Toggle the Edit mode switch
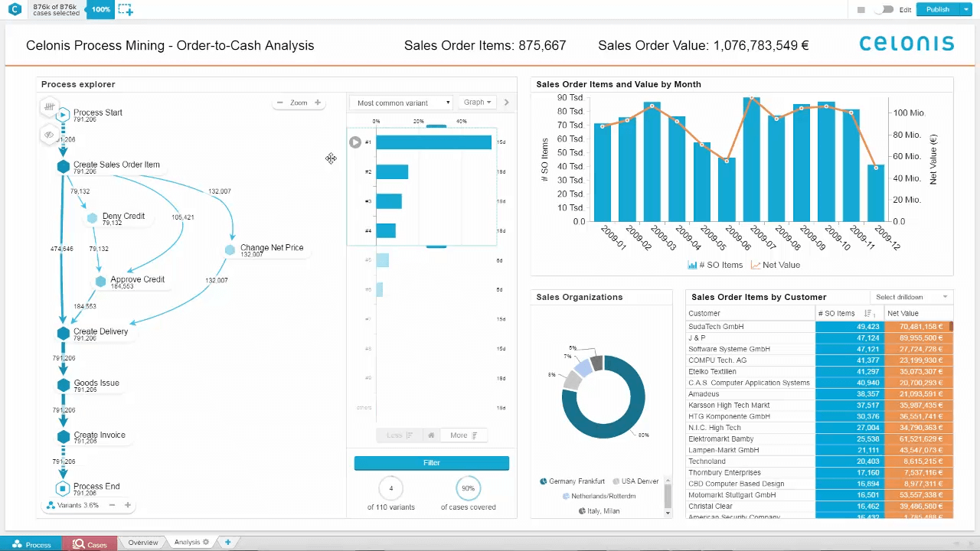 (x=886, y=10)
